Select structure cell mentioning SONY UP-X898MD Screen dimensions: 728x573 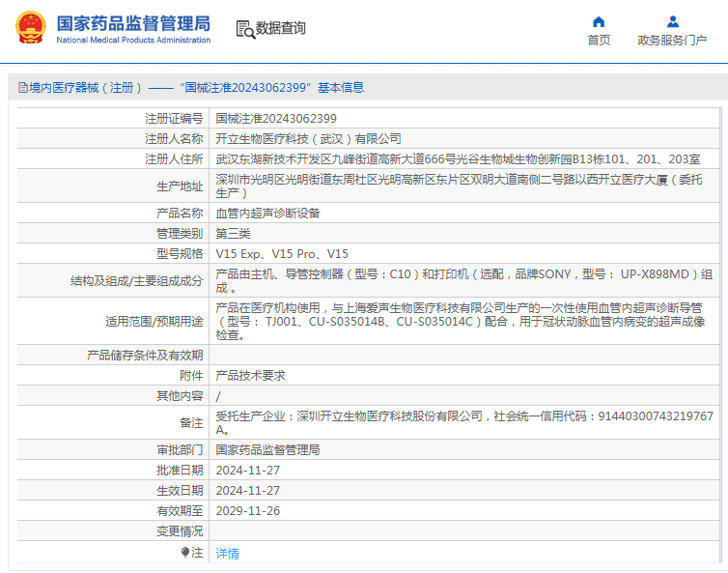pyautogui.click(x=464, y=280)
